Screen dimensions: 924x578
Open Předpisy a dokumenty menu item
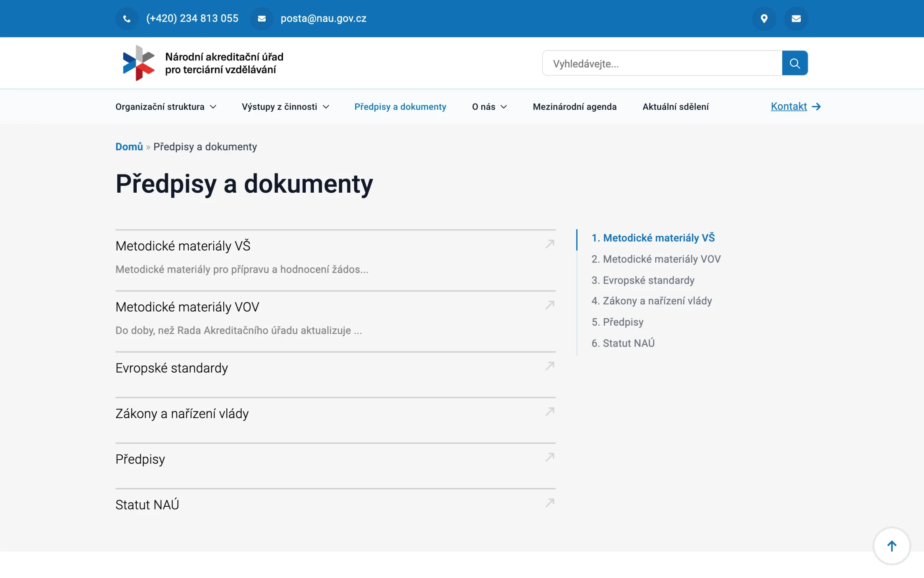(x=400, y=107)
